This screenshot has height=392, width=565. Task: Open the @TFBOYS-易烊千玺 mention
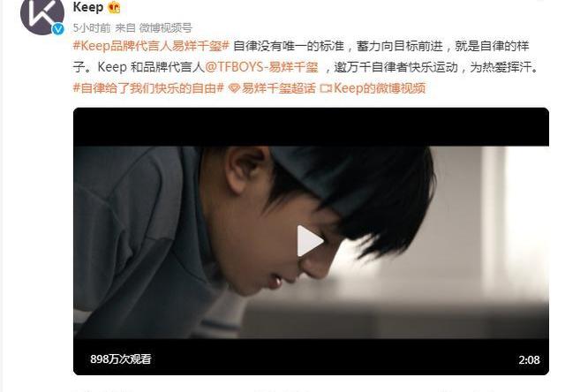point(261,67)
